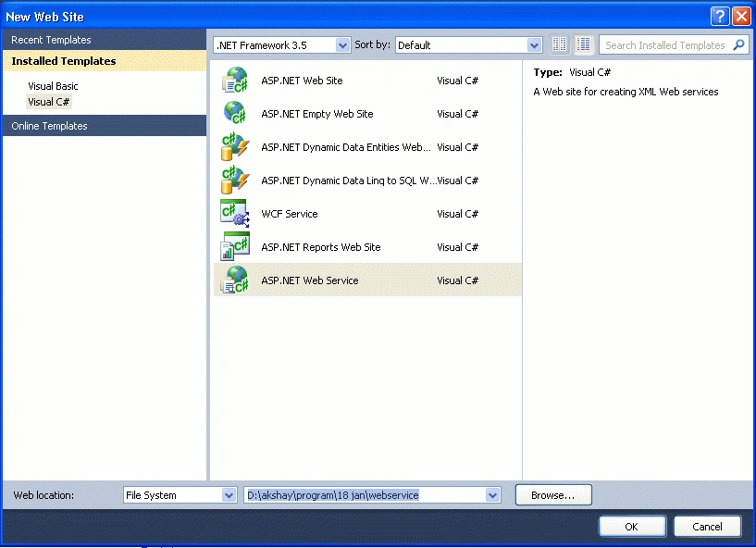Click 'Visual C#' in ASP.NET Web Site row
Viewport: 756px width, 548px height.
point(457,81)
